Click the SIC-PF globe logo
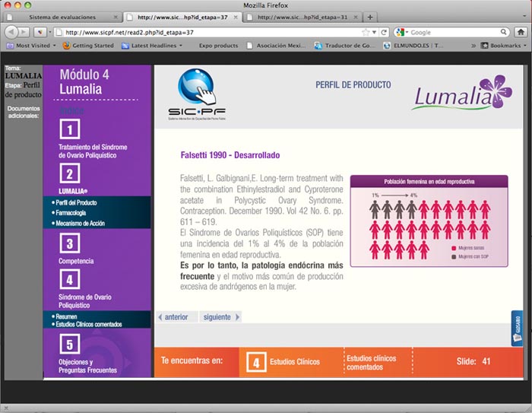This screenshot has width=532, height=413. [196, 94]
